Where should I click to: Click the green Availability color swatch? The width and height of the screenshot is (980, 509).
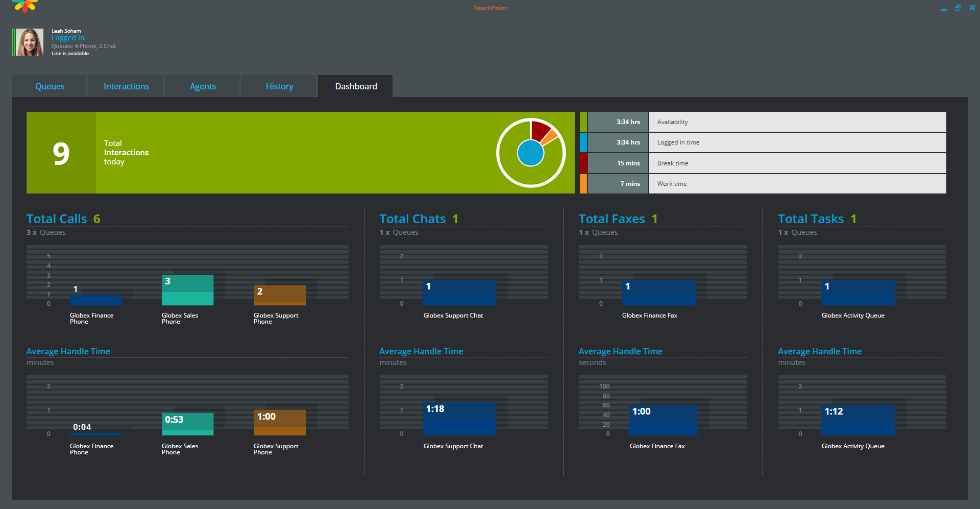pos(583,122)
